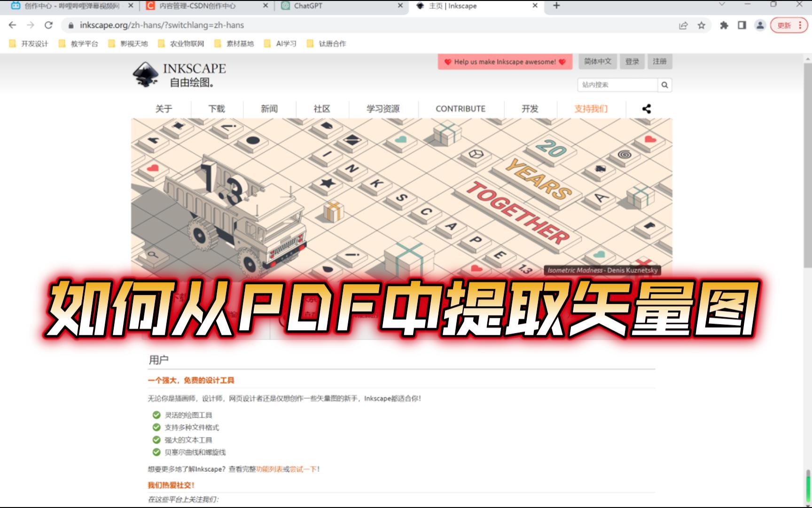
Task: Click the 更新 update button
Action: (x=789, y=25)
